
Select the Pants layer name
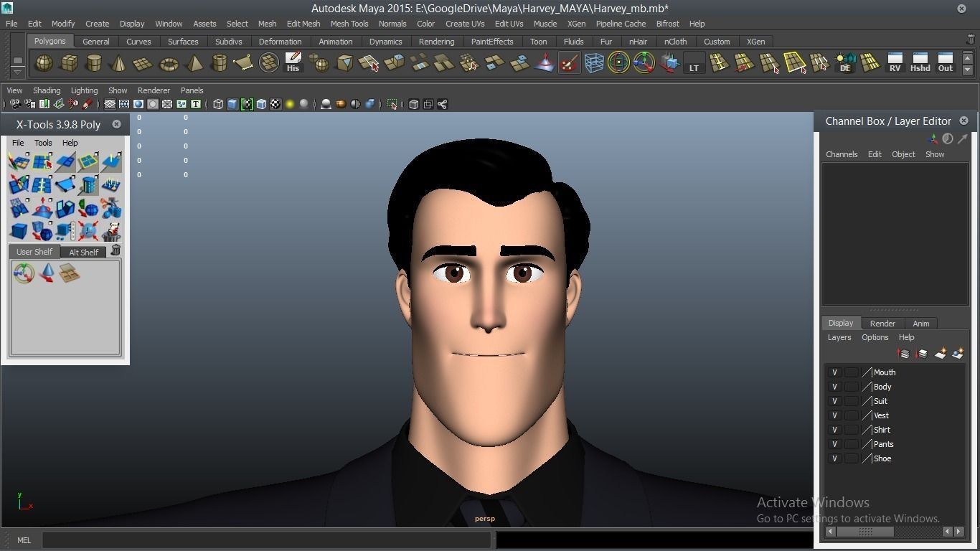coord(883,444)
